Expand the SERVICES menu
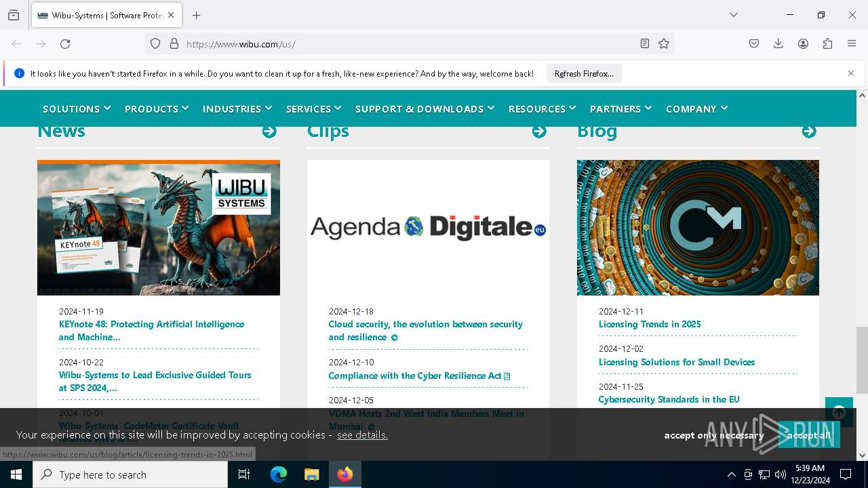This screenshot has width=868, height=488. 314,108
